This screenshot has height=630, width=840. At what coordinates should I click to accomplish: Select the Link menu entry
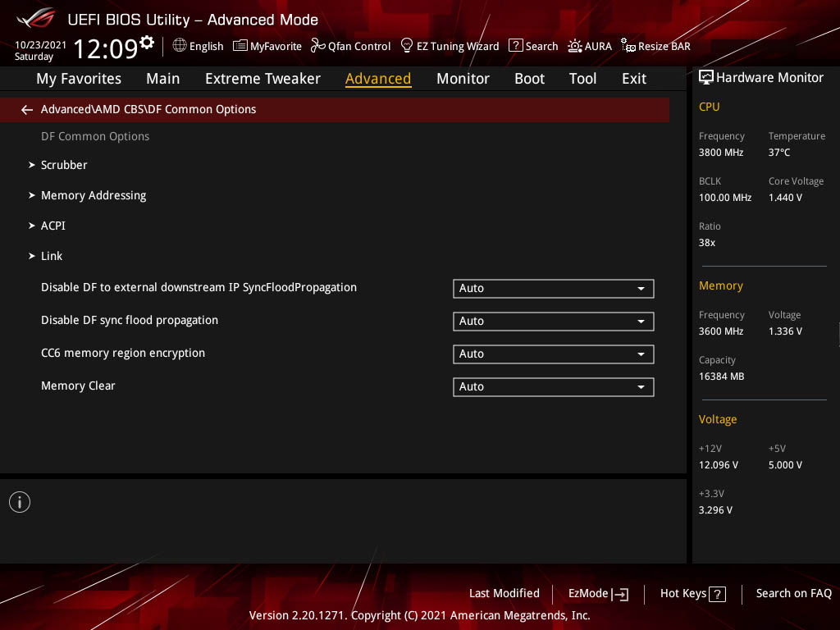tap(52, 256)
